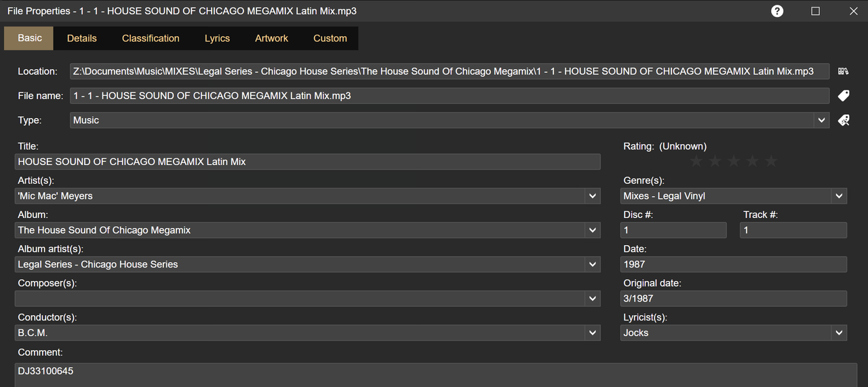The height and width of the screenshot is (387, 868).
Task: Click the Date field showing 1987
Action: 734,264
